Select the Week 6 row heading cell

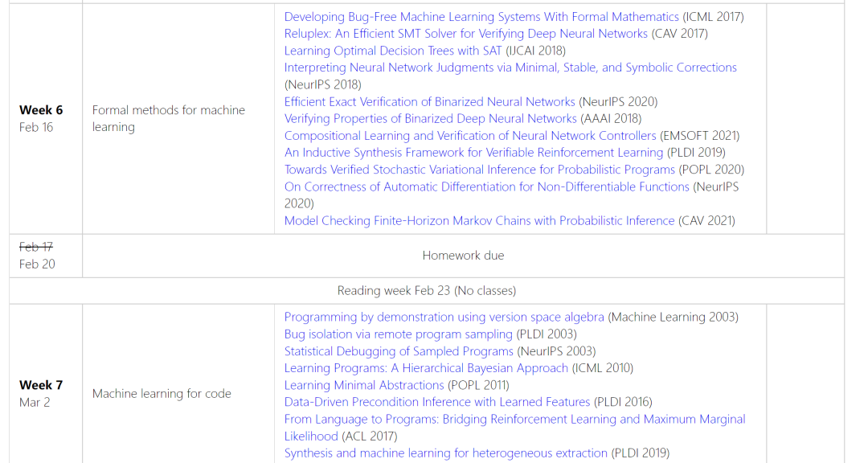pyautogui.click(x=45, y=118)
